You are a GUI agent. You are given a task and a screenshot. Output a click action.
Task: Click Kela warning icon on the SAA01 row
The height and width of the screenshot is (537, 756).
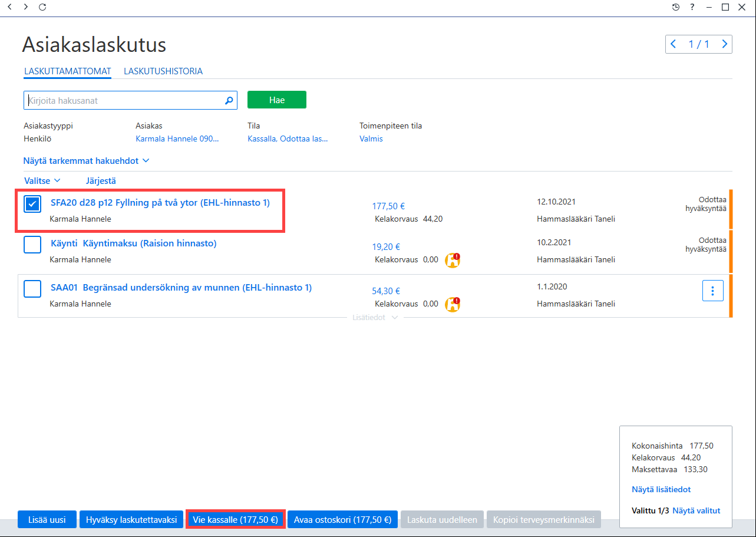click(x=453, y=304)
